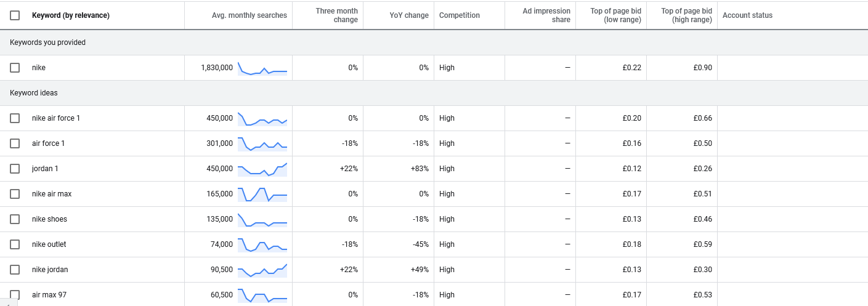Sort by Avg. monthly searches header
The height and width of the screenshot is (306, 868).
(249, 15)
